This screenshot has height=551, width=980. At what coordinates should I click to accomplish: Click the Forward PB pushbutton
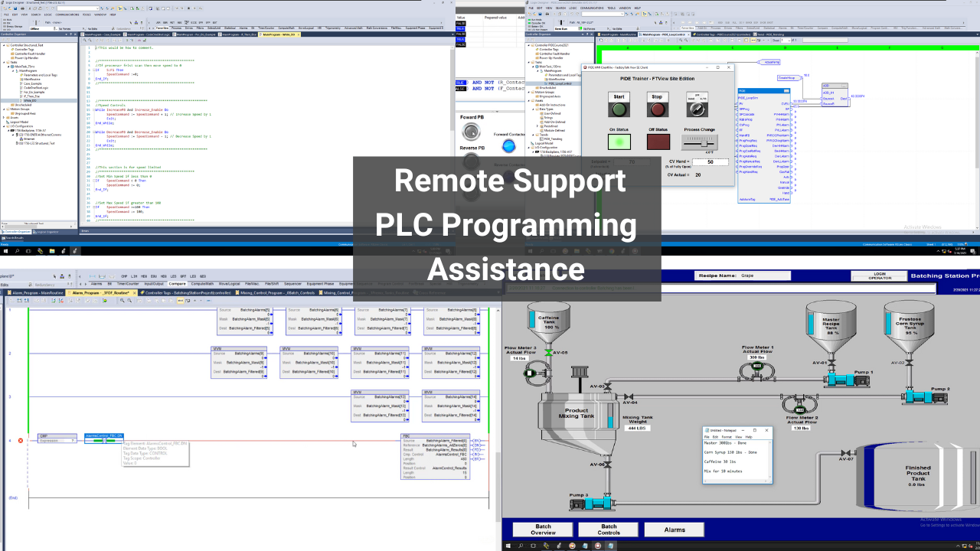point(472,132)
